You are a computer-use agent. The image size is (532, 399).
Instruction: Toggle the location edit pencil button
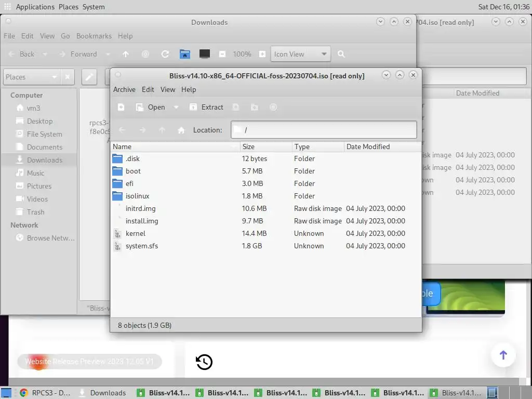[89, 77]
